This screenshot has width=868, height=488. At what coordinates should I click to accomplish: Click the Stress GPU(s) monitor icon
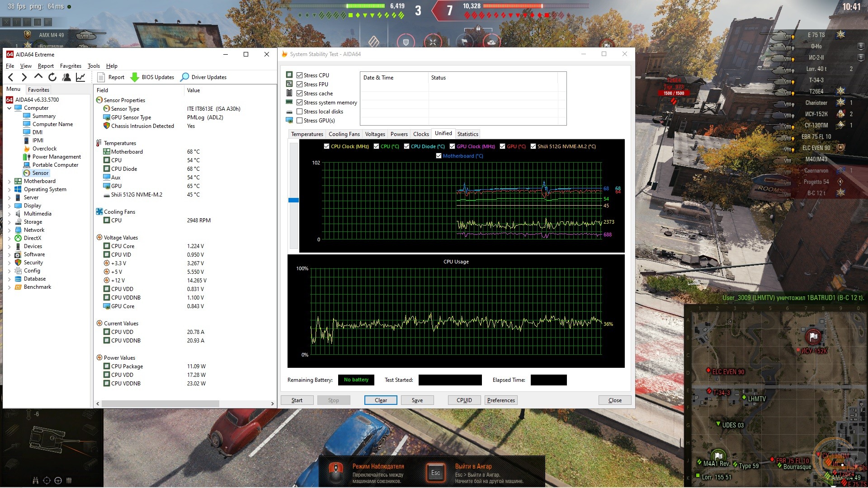289,120
